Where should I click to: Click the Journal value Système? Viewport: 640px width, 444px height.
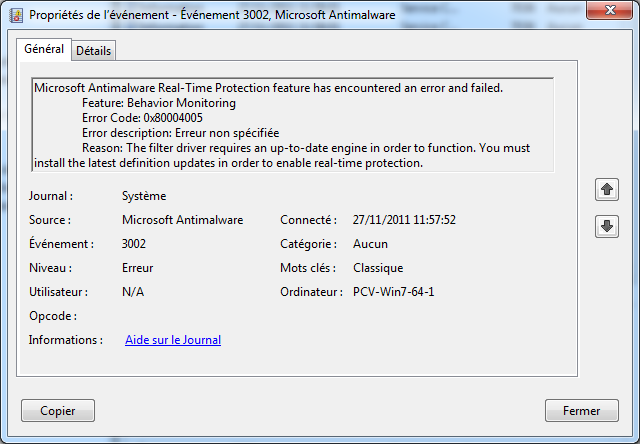(x=144, y=196)
